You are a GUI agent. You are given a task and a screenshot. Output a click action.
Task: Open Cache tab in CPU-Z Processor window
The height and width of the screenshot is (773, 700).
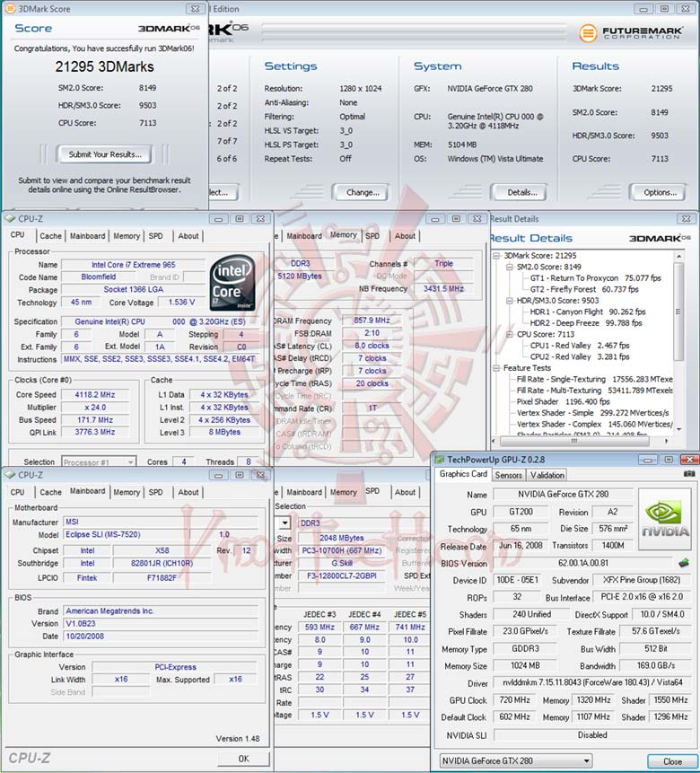coord(51,236)
